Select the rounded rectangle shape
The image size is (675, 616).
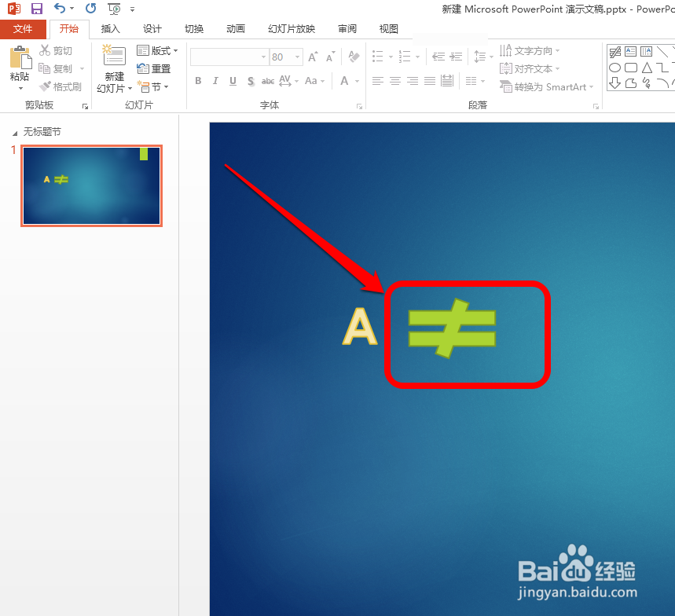[631, 68]
